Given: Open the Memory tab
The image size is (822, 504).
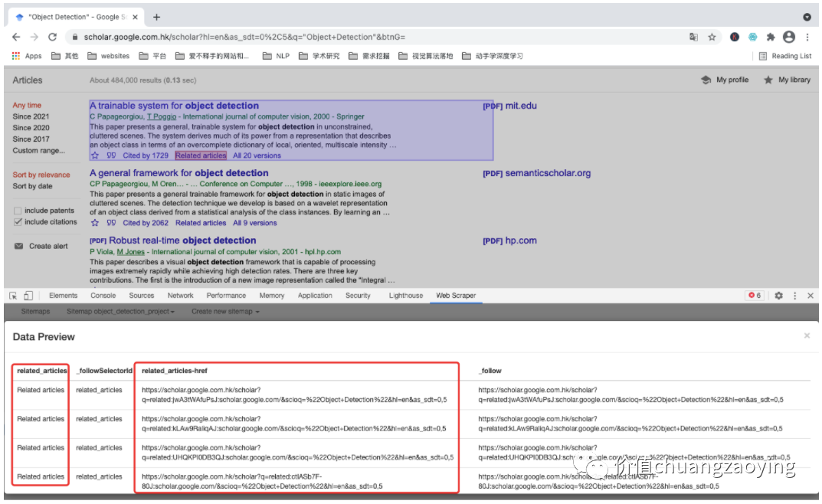Looking at the screenshot, I should [x=272, y=296].
